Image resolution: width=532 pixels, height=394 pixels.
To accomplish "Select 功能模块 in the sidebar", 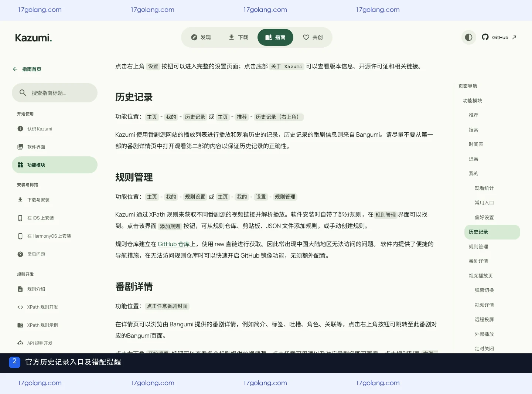I will tap(55, 165).
